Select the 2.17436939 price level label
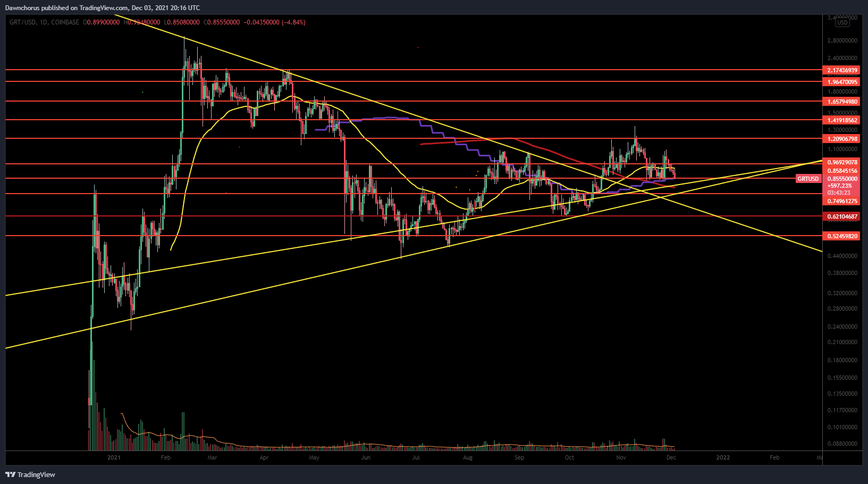Viewport: 868px width, 484px height. click(841, 70)
